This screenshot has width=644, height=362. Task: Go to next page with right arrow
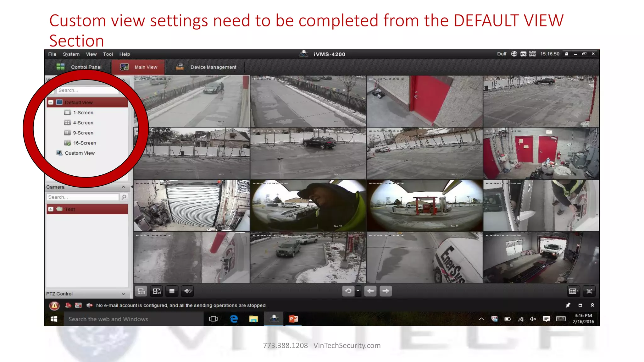(386, 291)
